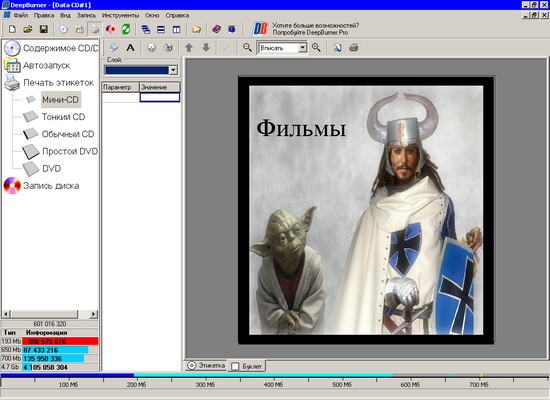Delete object with the X icon
Viewport: 550px width, 400px height.
click(227, 47)
